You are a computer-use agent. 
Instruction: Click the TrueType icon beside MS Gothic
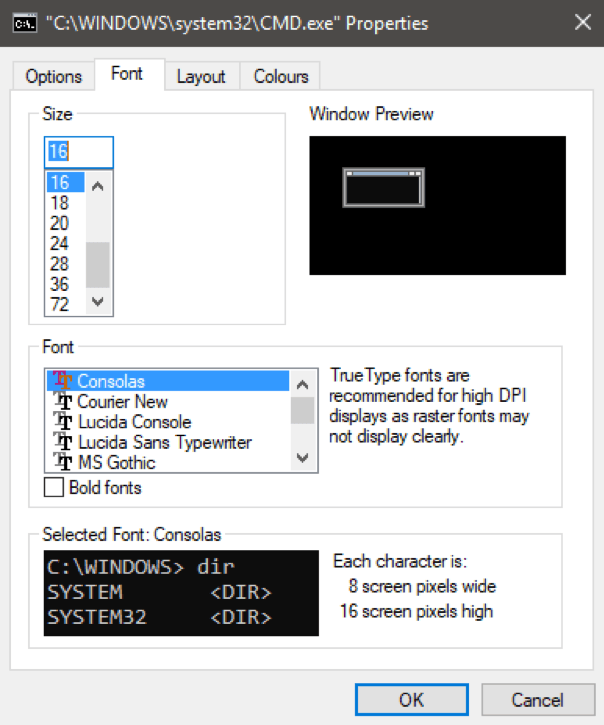point(62,461)
